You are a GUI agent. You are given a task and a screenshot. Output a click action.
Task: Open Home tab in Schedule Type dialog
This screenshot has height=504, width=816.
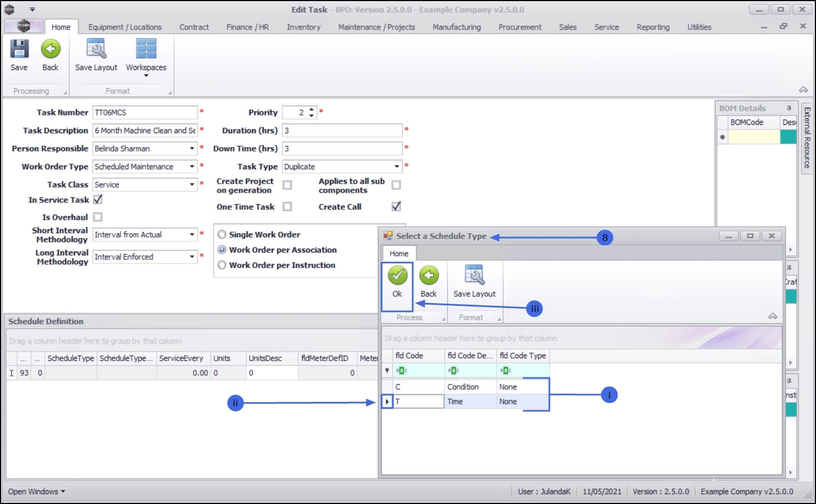click(x=399, y=254)
